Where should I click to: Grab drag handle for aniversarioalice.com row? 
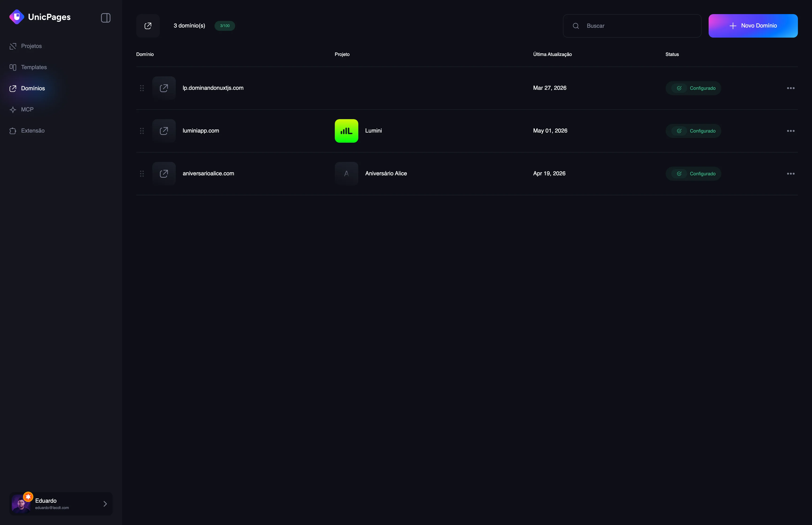tap(142, 173)
